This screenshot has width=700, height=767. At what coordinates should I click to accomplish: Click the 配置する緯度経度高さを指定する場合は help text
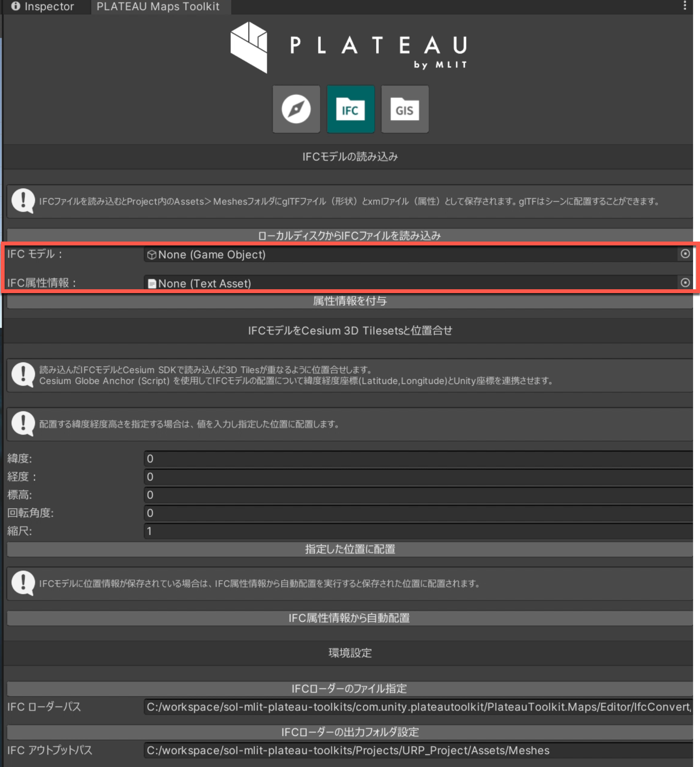[189, 424]
